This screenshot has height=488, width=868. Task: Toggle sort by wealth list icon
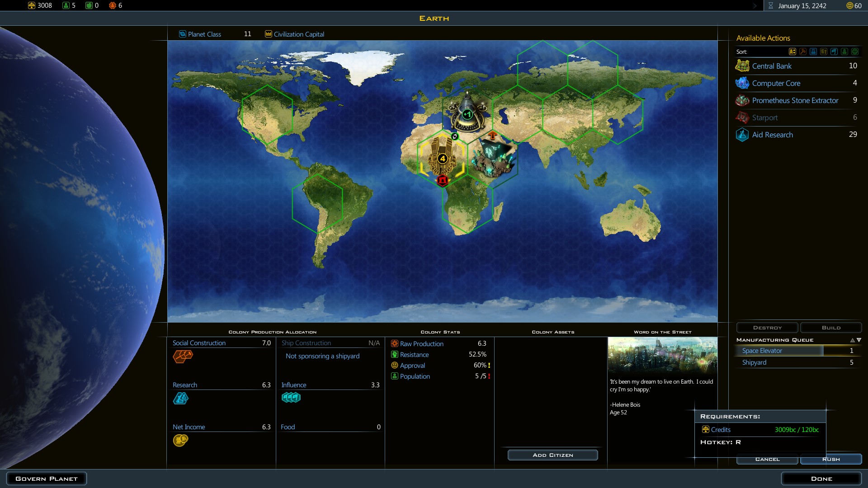(824, 52)
